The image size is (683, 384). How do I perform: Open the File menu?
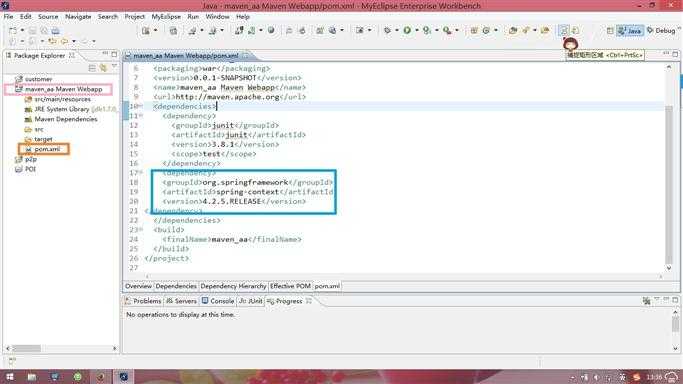point(8,17)
